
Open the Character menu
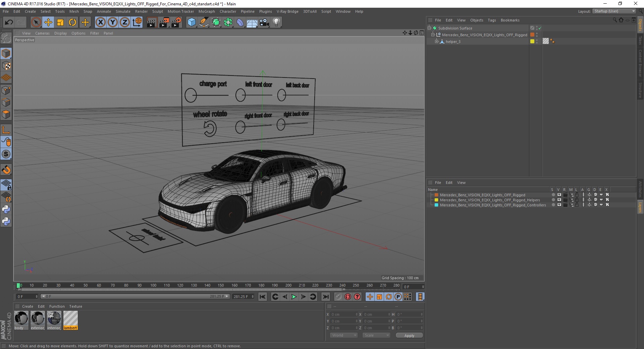point(228,11)
